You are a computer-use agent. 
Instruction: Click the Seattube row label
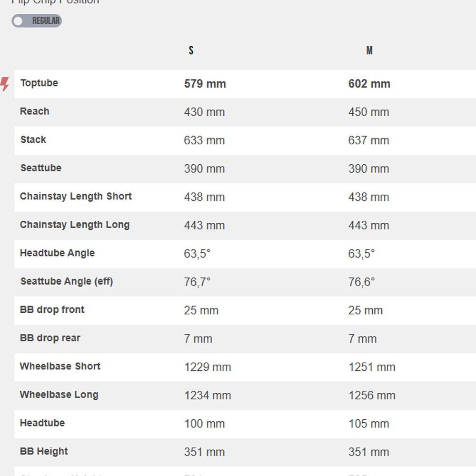click(x=41, y=168)
